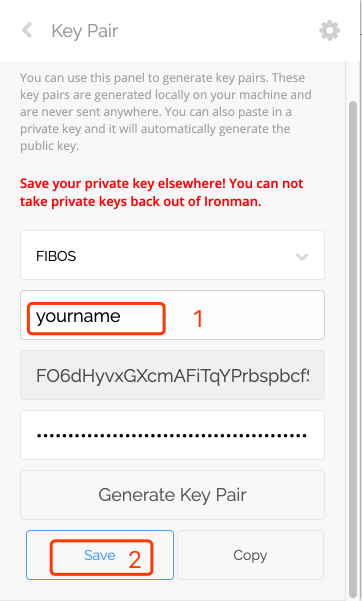Viewport: 362px width, 601px height.
Task: Click into the masked private key field
Action: tap(172, 435)
